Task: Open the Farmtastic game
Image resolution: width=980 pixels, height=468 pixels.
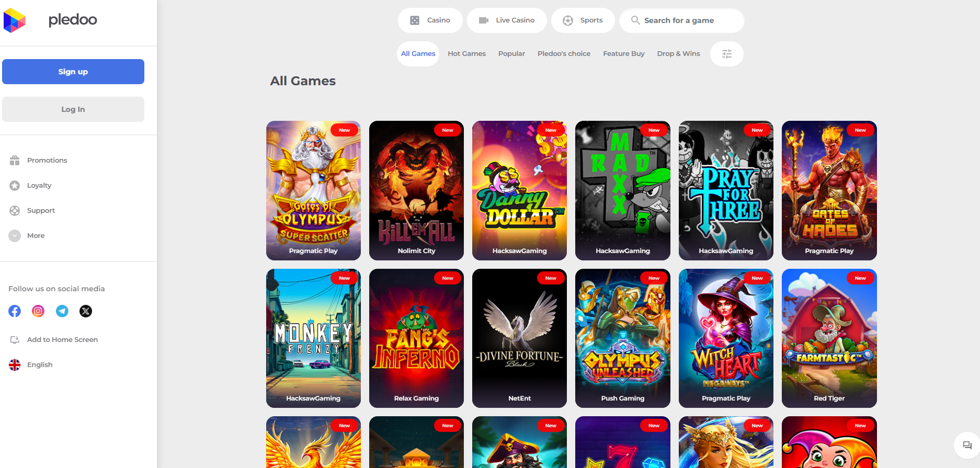Action: pos(829,338)
